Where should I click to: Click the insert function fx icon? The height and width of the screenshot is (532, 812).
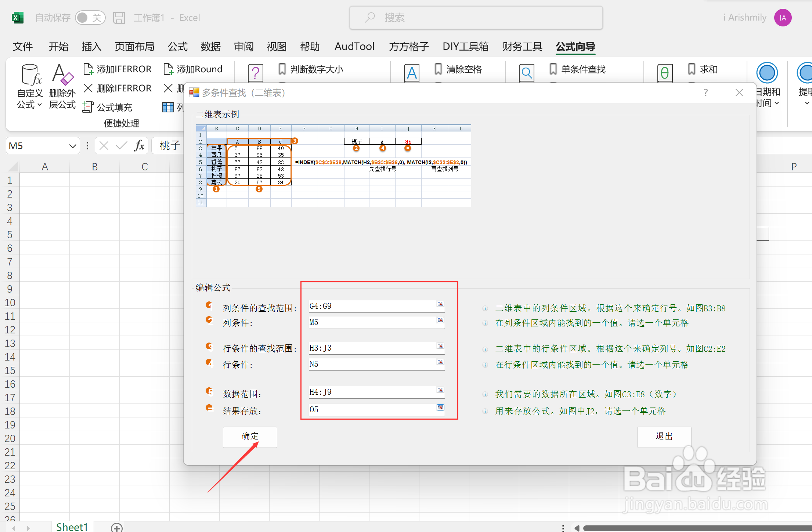point(139,146)
